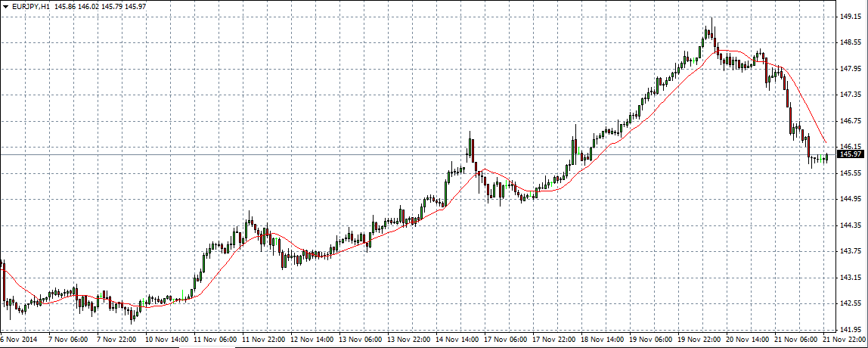Click the 148.55 price scale label
Viewport: 868px width, 348px height.
[x=849, y=42]
